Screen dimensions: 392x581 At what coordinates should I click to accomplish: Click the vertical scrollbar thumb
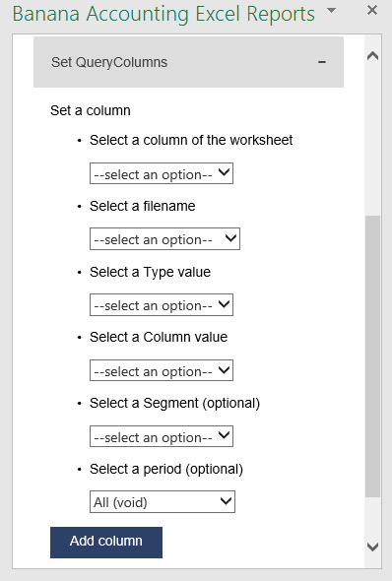[x=372, y=356]
